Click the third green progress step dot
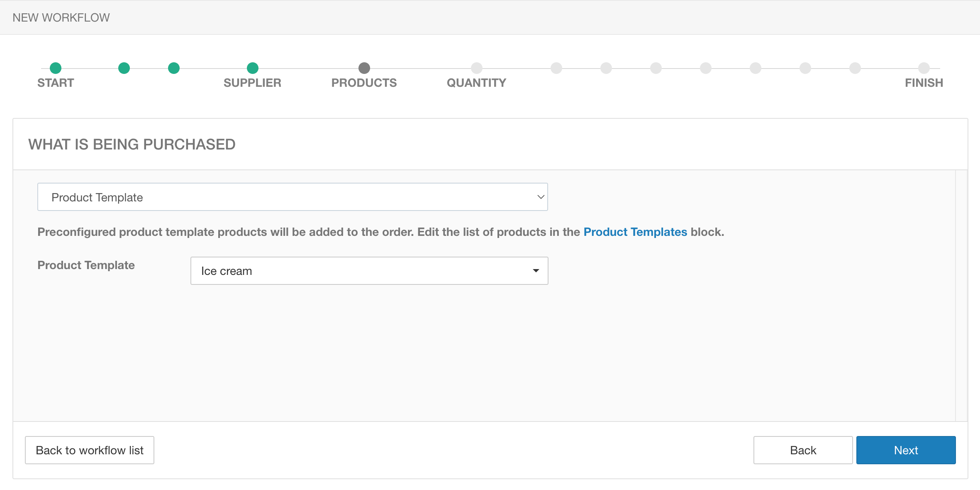 click(x=174, y=68)
